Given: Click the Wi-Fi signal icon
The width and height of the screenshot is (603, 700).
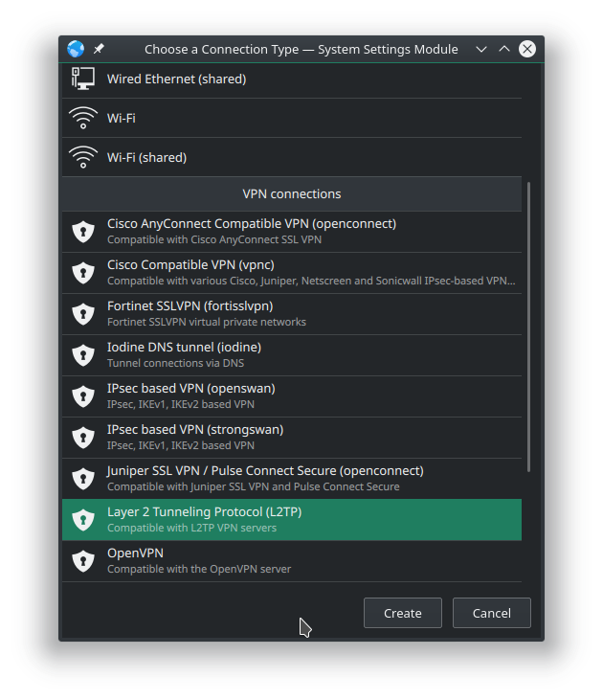Looking at the screenshot, I should pyautogui.click(x=83, y=118).
